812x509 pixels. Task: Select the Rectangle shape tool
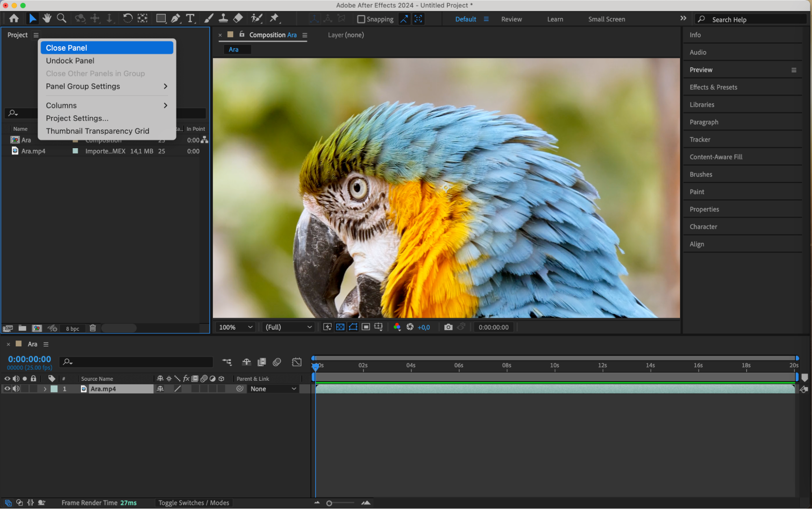coord(161,18)
